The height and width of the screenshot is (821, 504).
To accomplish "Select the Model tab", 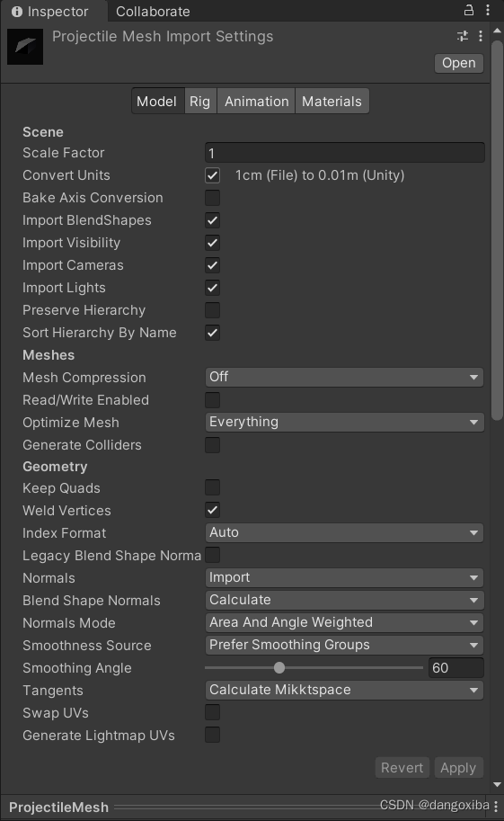I will [157, 101].
